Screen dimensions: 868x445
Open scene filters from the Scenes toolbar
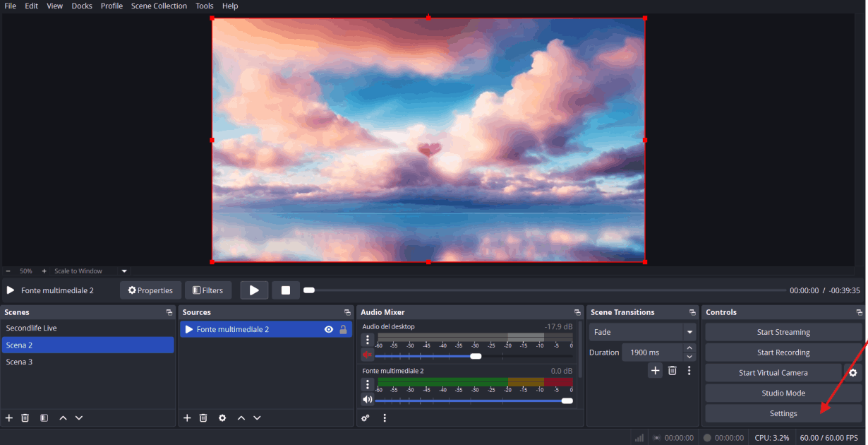[x=44, y=418]
